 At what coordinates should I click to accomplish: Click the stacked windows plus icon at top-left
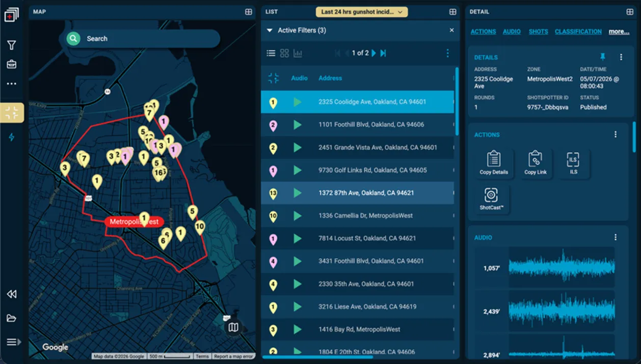(x=11, y=15)
